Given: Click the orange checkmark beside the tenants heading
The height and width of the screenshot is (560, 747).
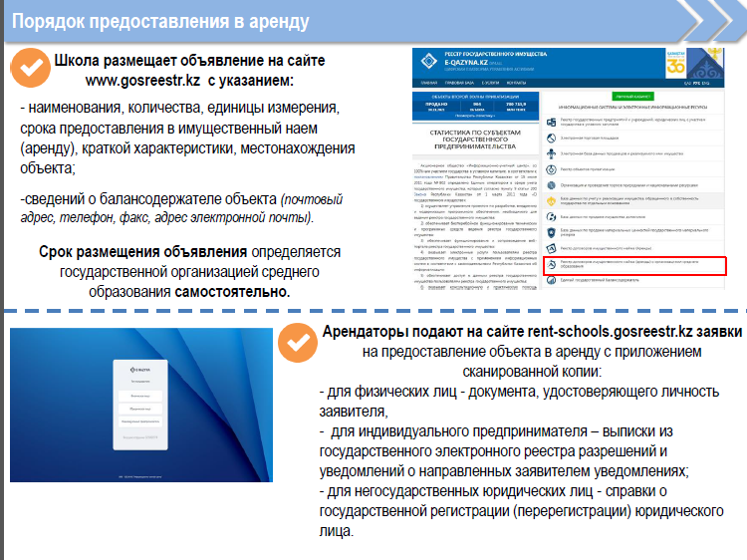Looking at the screenshot, I should 298,343.
